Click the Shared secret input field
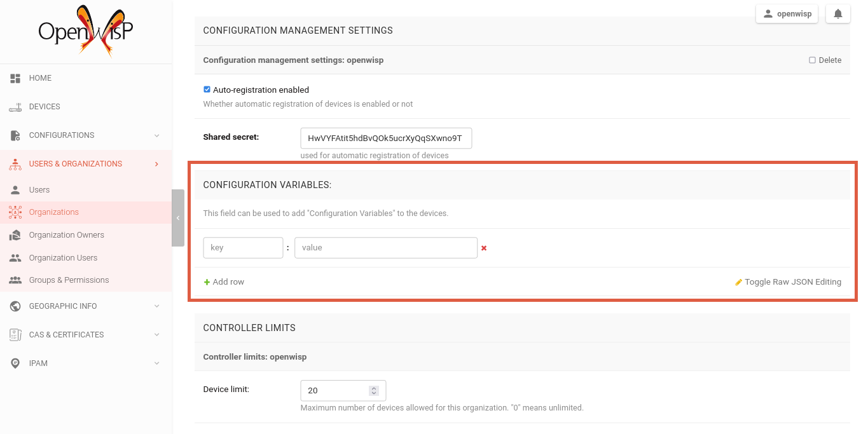868x434 pixels. click(385, 139)
